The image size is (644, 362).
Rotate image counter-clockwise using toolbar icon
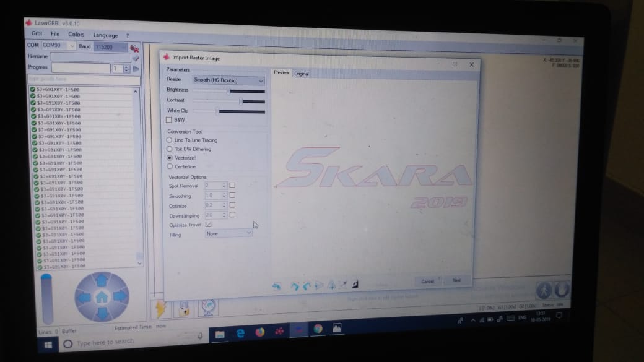click(x=307, y=286)
